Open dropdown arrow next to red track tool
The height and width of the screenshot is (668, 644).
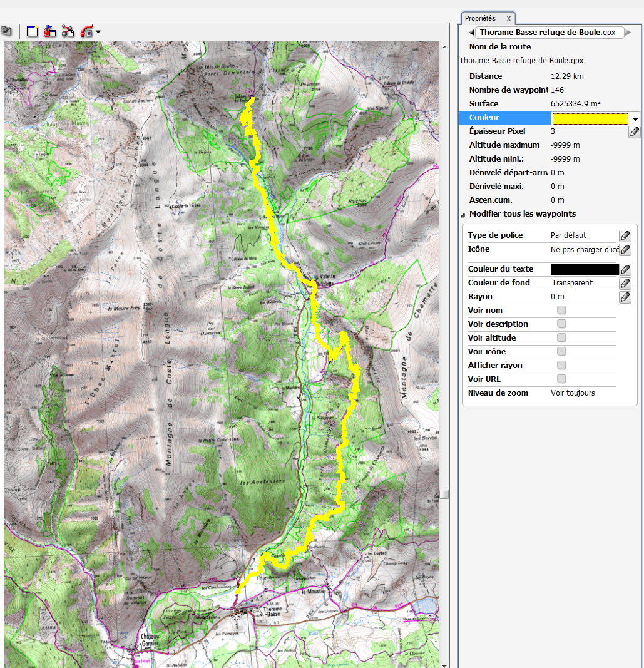coord(98,32)
